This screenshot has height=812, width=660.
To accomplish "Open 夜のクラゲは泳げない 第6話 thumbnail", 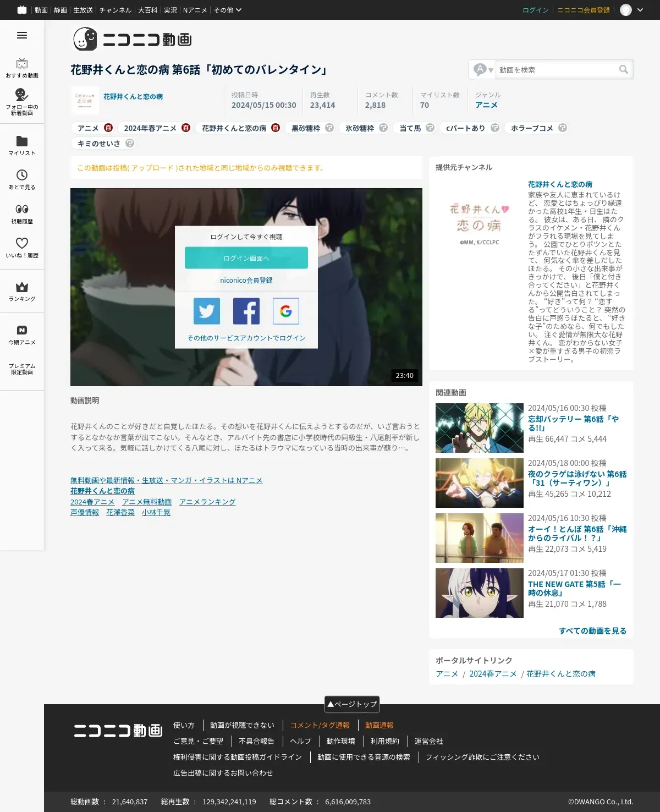I will [x=480, y=483].
